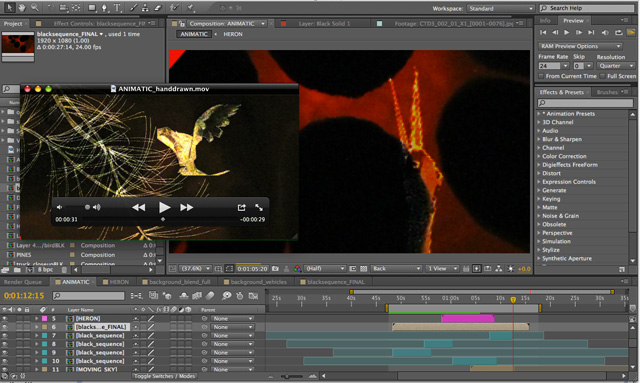Click the RAM preview button

(x=631, y=32)
